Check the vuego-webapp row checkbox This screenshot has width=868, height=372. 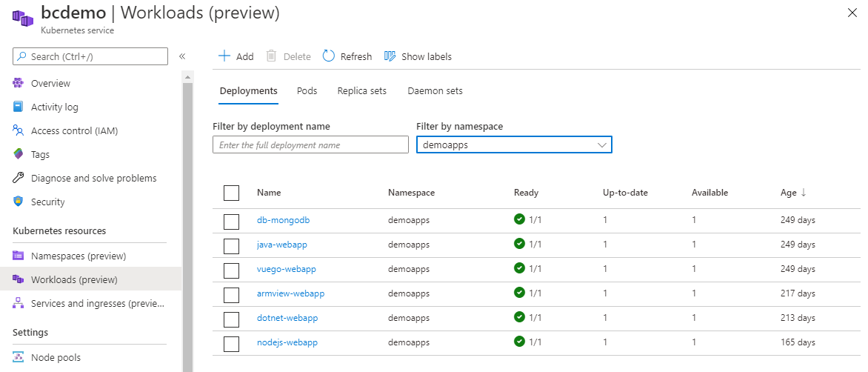click(231, 270)
